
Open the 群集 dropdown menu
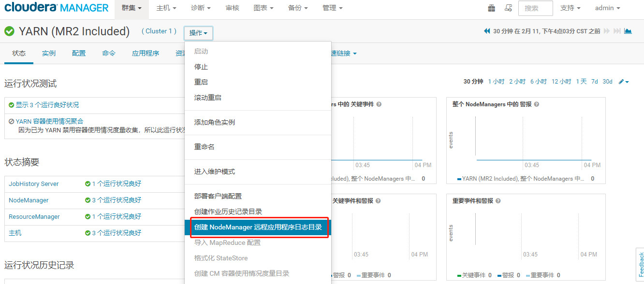click(132, 8)
